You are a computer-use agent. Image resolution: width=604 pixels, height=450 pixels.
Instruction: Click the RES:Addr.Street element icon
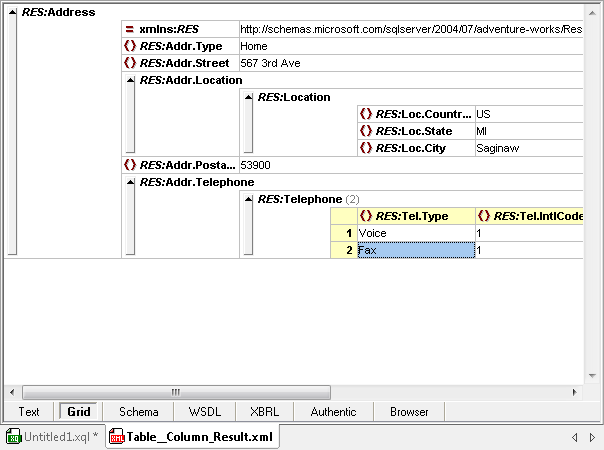130,63
